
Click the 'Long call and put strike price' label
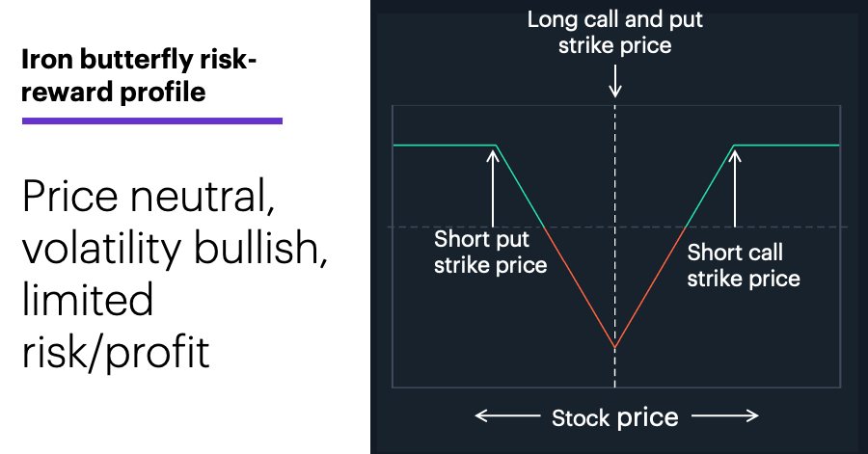pyautogui.click(x=614, y=33)
